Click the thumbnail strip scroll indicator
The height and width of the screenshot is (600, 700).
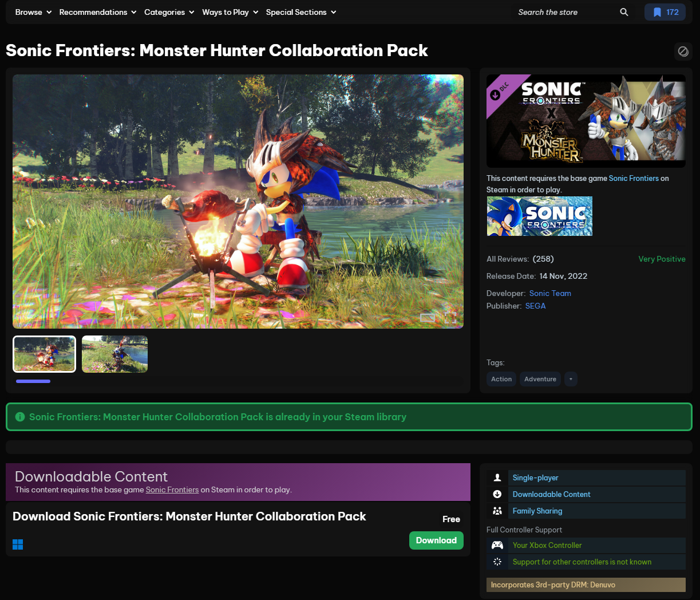pyautogui.click(x=33, y=381)
